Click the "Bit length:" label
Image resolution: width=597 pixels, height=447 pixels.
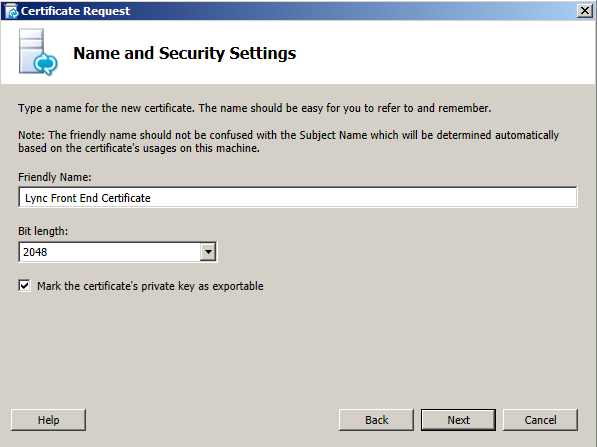[43, 231]
